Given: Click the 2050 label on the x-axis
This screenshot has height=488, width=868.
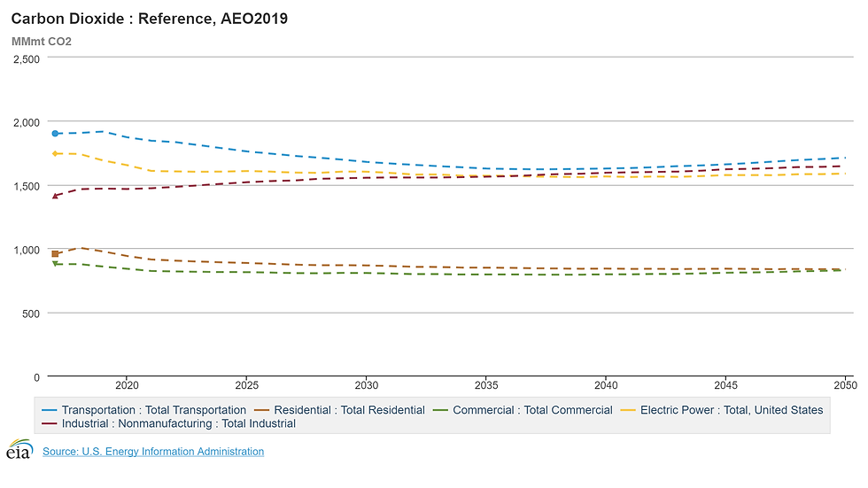Looking at the screenshot, I should tap(844, 385).
